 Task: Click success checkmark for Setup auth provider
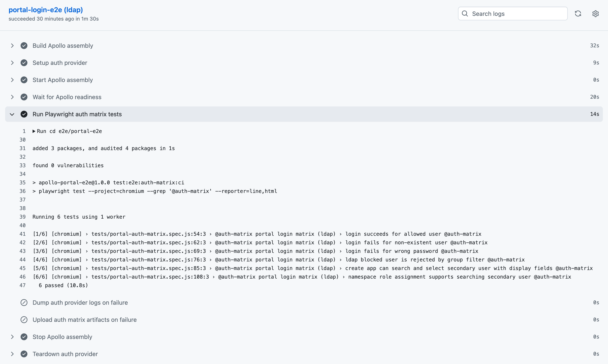pyautogui.click(x=24, y=63)
